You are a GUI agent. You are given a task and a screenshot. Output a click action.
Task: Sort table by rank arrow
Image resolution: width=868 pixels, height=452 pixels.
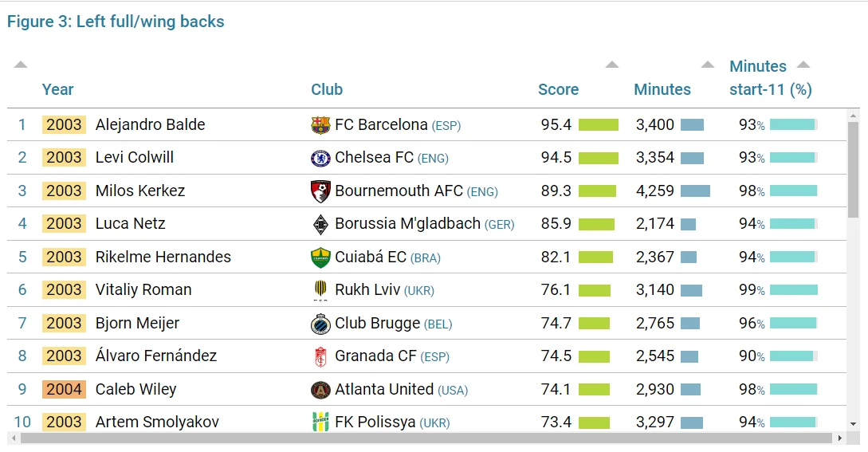21,65
